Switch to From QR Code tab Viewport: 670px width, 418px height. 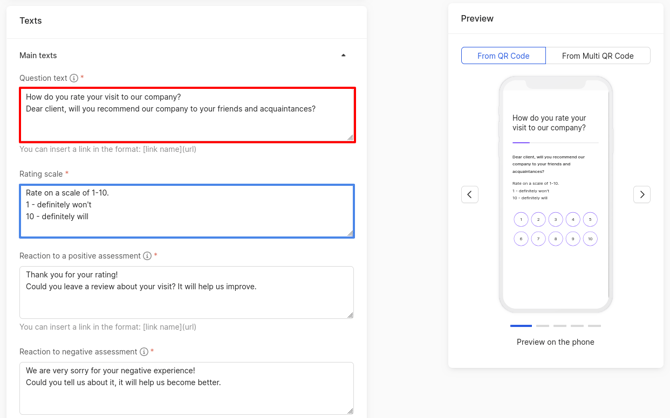(503, 56)
